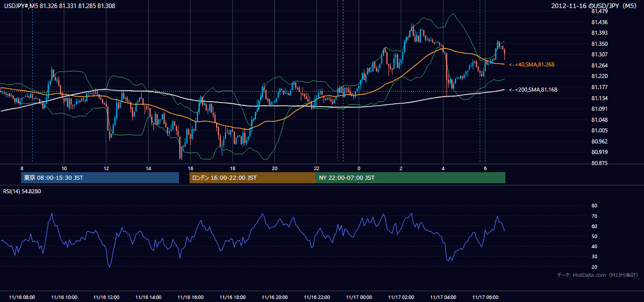Viewport: 644px width, 302px height.
Task: Click the 40 SMA label showing 81.268
Action: [532, 64]
